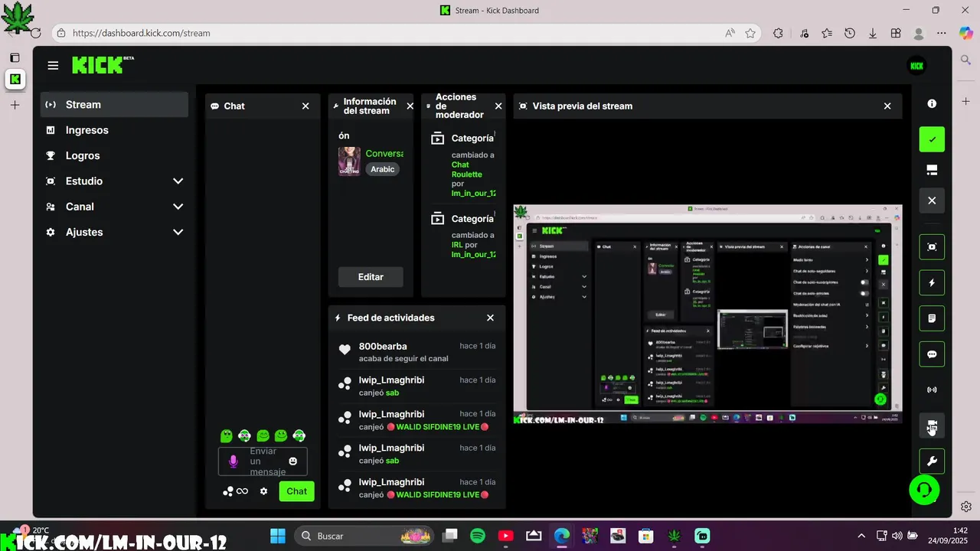Open the Ajustes sidebar item
The width and height of the screenshot is (980, 551).
coord(114,232)
